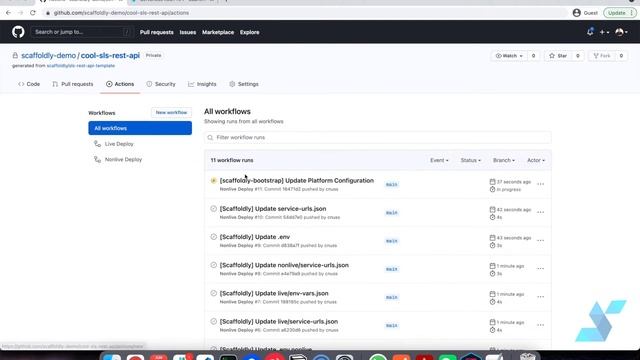Click the status icon of Update .env run
Viewport: 640px width, 360px height.
[x=213, y=237]
